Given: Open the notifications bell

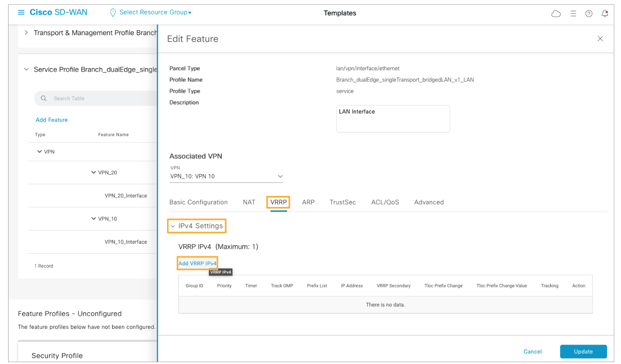Looking at the screenshot, I should (605, 14).
